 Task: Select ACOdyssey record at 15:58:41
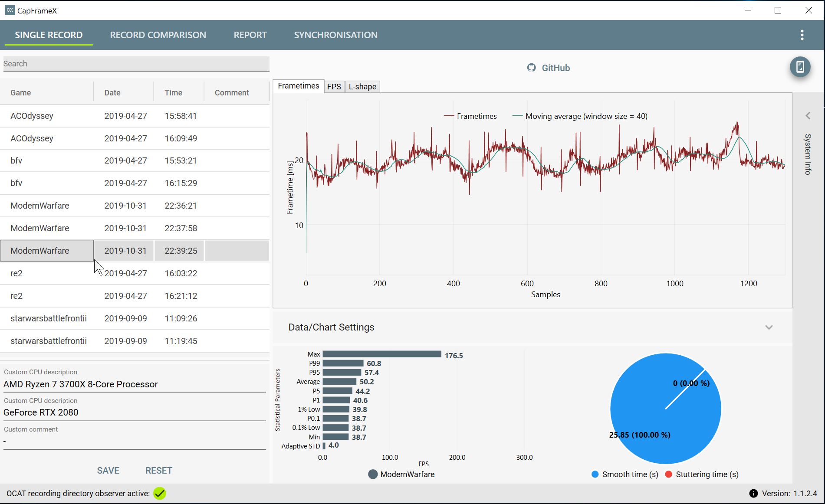(x=135, y=116)
